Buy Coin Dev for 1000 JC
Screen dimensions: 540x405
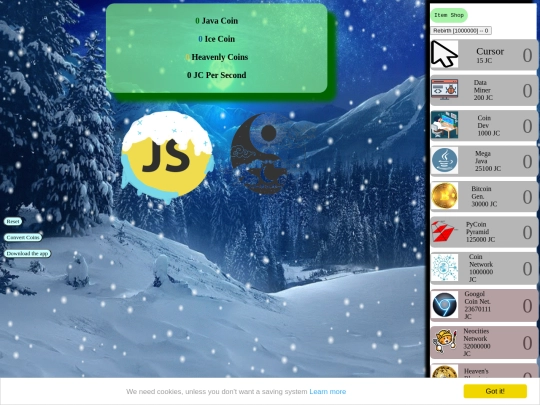click(484, 125)
